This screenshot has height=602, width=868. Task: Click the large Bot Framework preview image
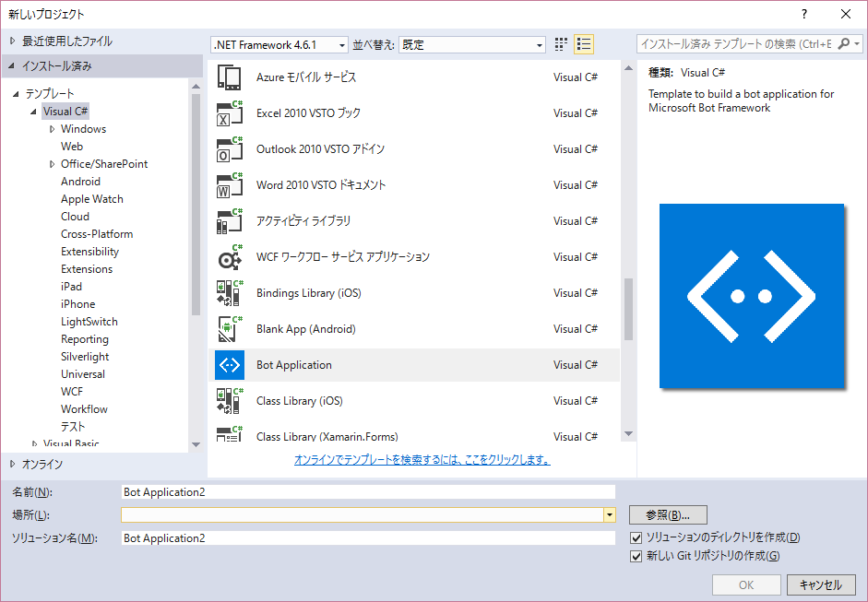tap(752, 296)
